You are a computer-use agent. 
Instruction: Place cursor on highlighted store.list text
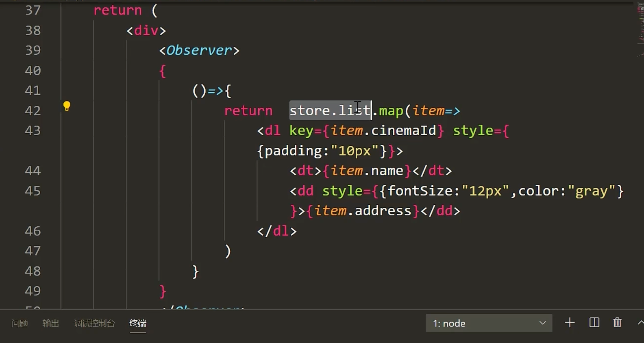coord(329,111)
